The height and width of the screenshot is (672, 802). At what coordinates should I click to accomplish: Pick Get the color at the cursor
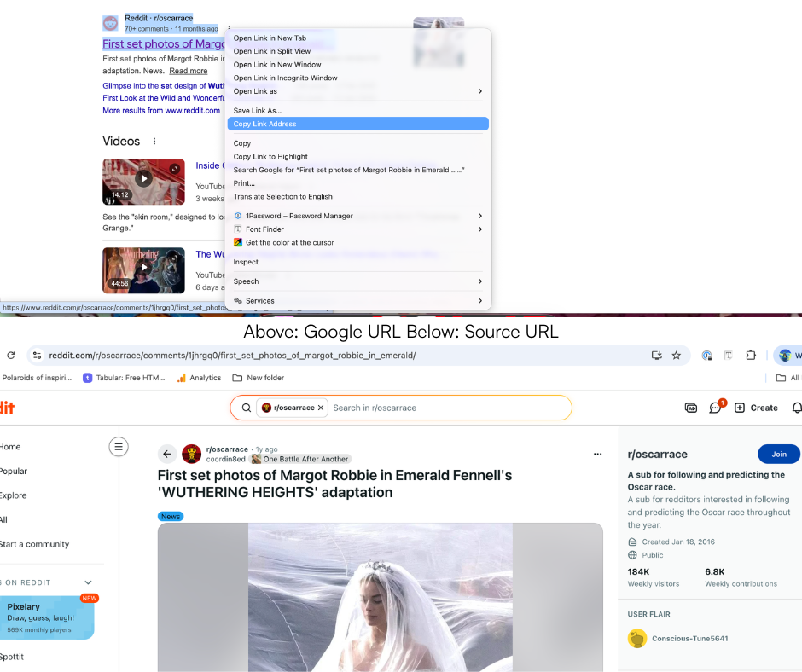(289, 243)
